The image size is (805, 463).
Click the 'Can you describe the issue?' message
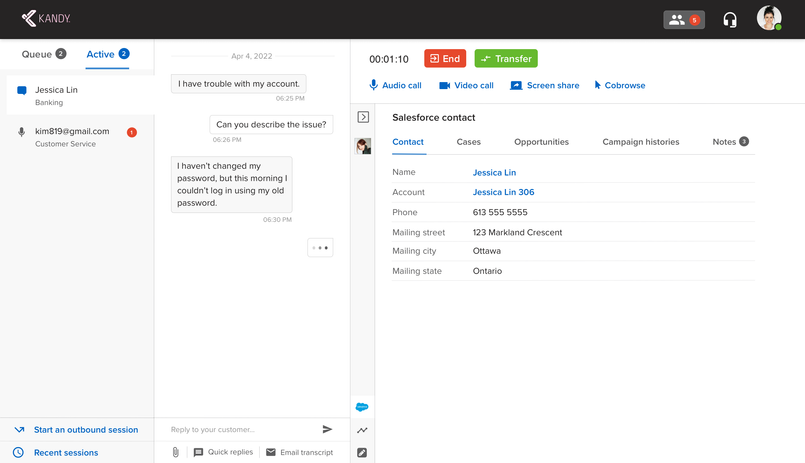tap(271, 124)
